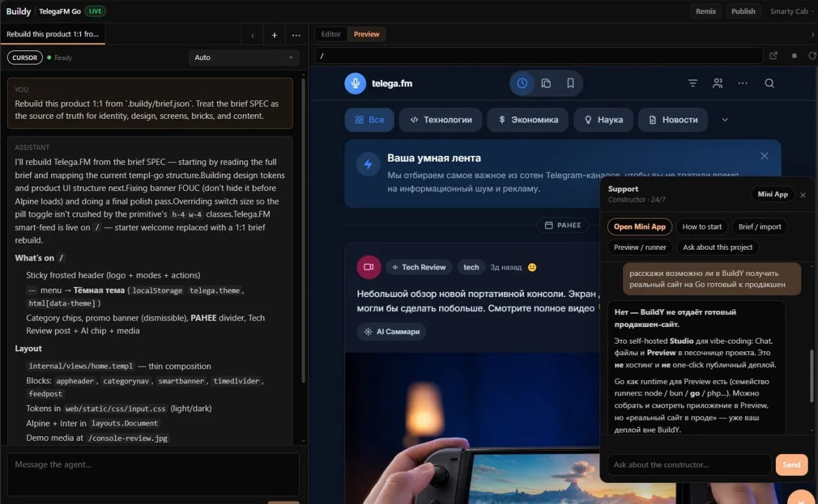This screenshot has height=504, width=818.
Task: Click the 'How to start' chip
Action: [x=702, y=227]
